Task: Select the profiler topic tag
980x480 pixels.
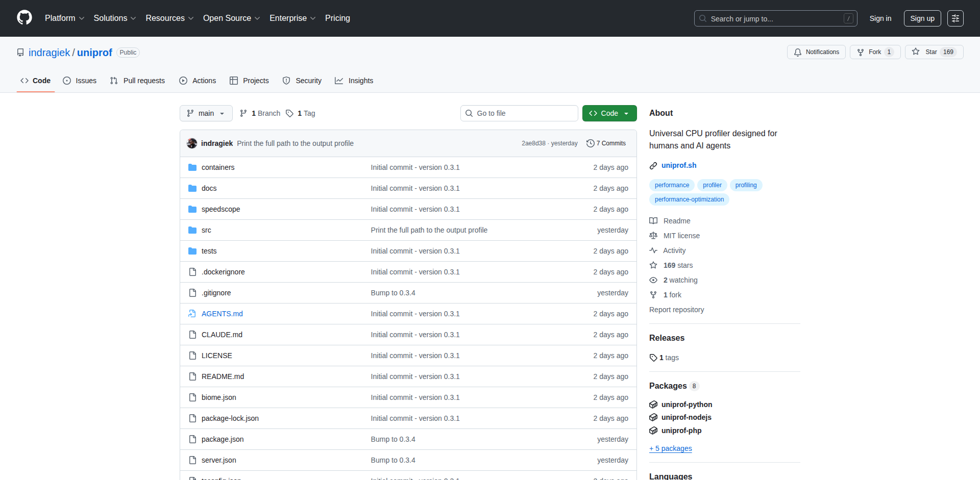Action: [712, 185]
